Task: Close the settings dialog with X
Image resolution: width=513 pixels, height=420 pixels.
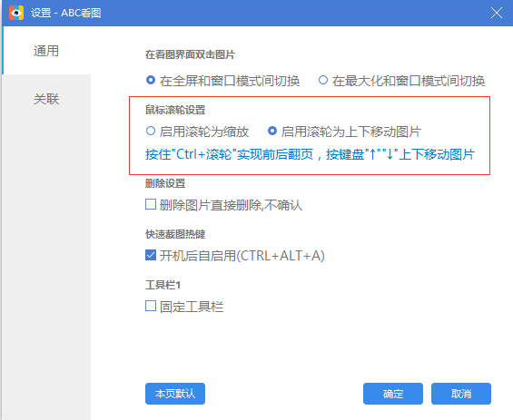Action: tap(497, 13)
